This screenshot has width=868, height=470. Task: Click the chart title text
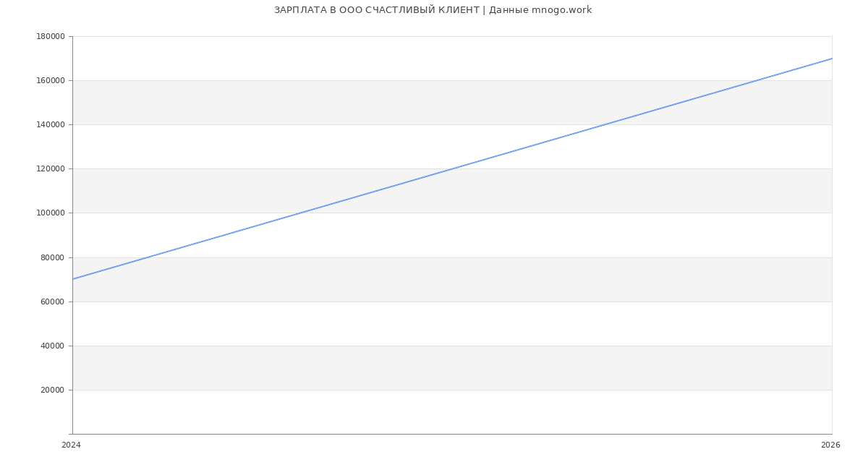click(433, 10)
